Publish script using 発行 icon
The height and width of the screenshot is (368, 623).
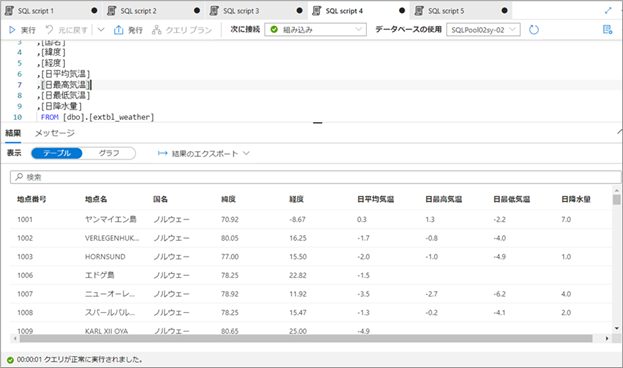[x=118, y=30]
